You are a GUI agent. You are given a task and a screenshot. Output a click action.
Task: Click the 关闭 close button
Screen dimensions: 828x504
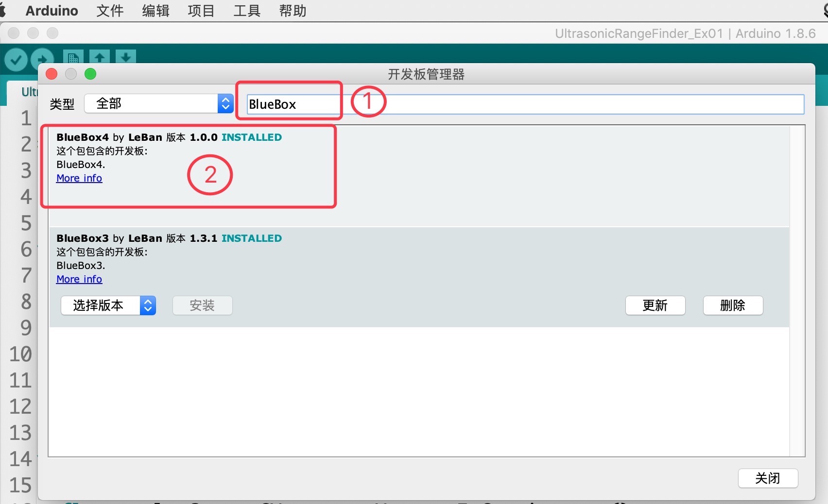(x=768, y=478)
